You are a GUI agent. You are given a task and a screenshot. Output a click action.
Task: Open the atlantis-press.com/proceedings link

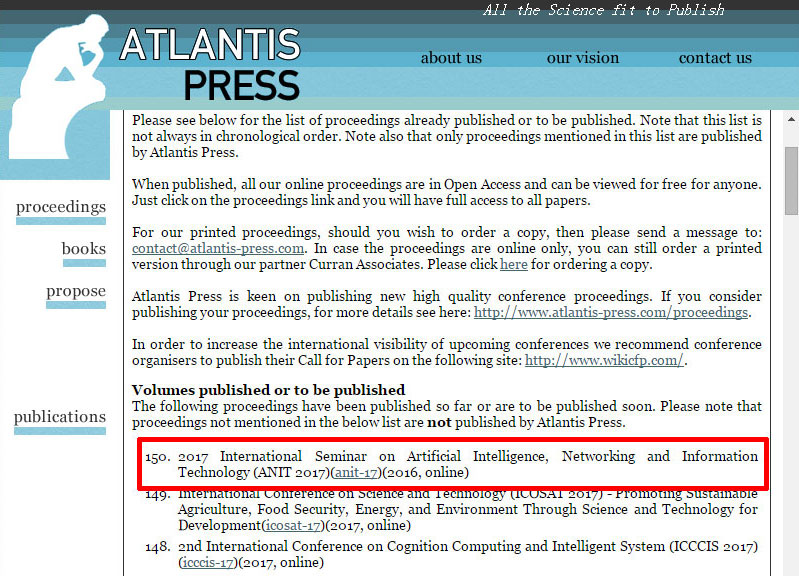(611, 312)
